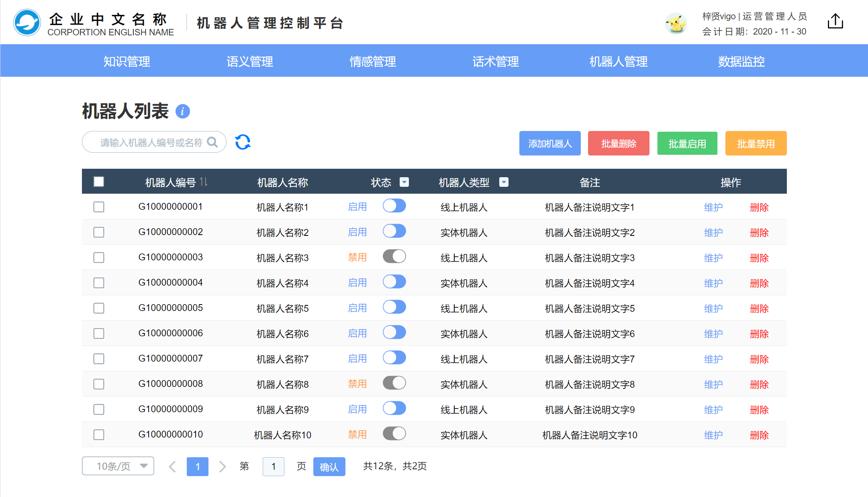Click the search magnifier icon
Screen dimensions: 868x497
pyautogui.click(x=212, y=142)
